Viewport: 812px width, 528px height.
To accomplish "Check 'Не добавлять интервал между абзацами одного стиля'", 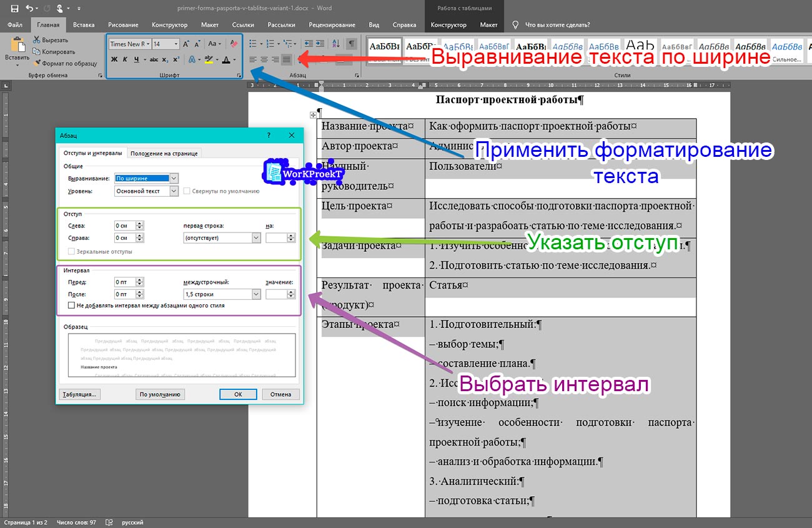I will [72, 305].
